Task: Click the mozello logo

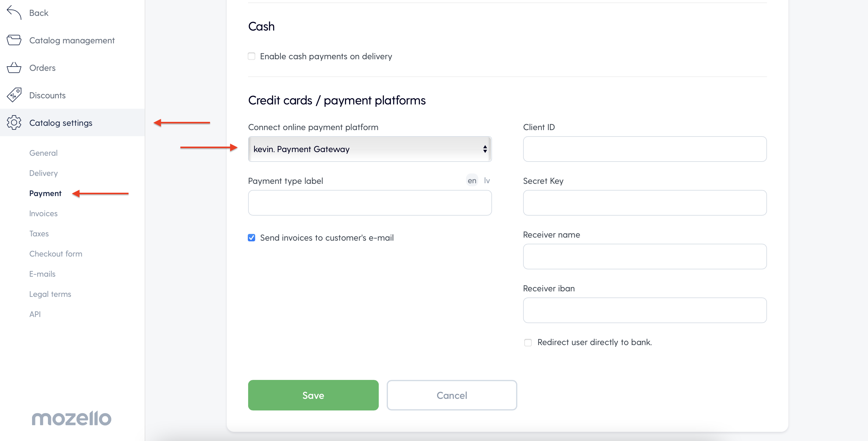Action: click(x=71, y=418)
